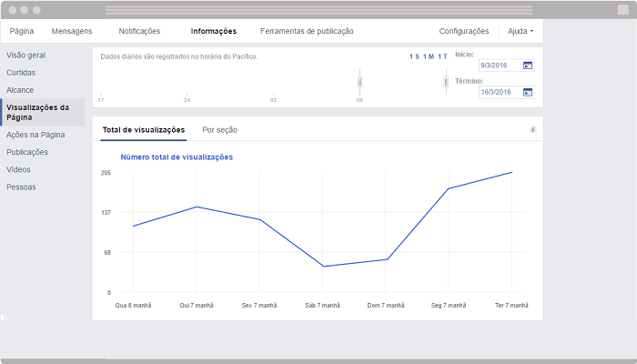
Task: Click the 68 y-axis value
Action: 107,253
